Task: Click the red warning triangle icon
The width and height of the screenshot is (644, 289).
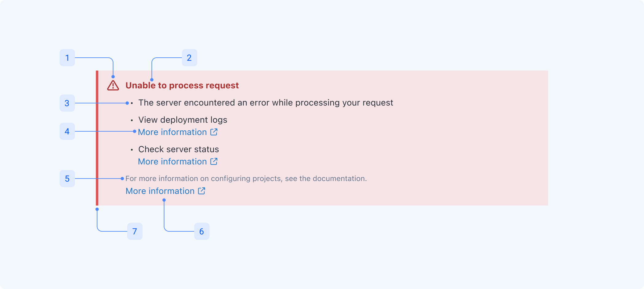Action: [113, 86]
